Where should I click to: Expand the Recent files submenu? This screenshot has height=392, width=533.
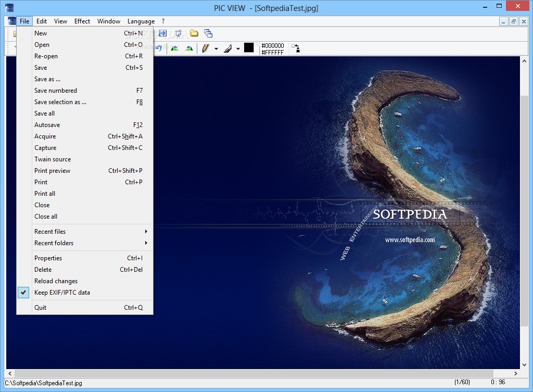click(x=93, y=232)
